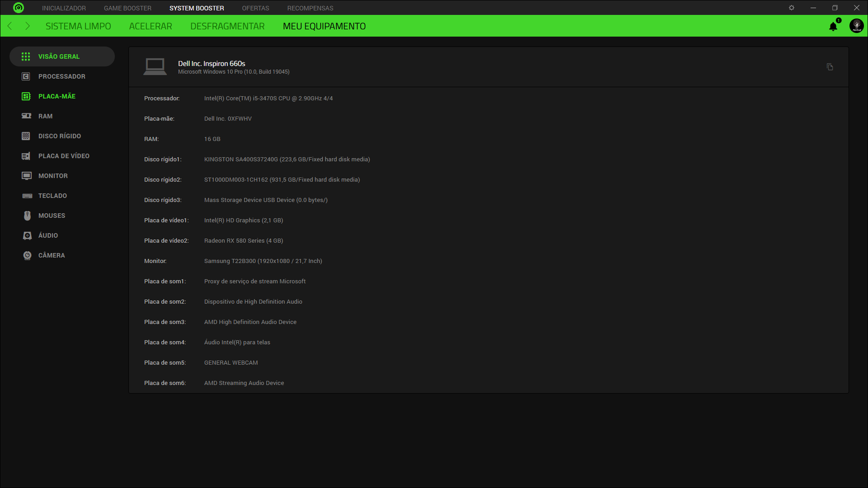Select the System Booster tab
The height and width of the screenshot is (488, 868).
point(197,8)
